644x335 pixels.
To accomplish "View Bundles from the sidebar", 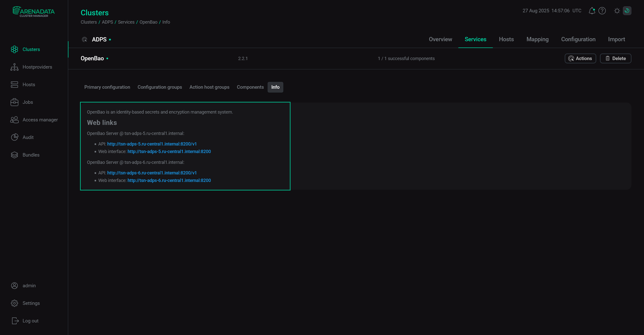I will (x=31, y=155).
